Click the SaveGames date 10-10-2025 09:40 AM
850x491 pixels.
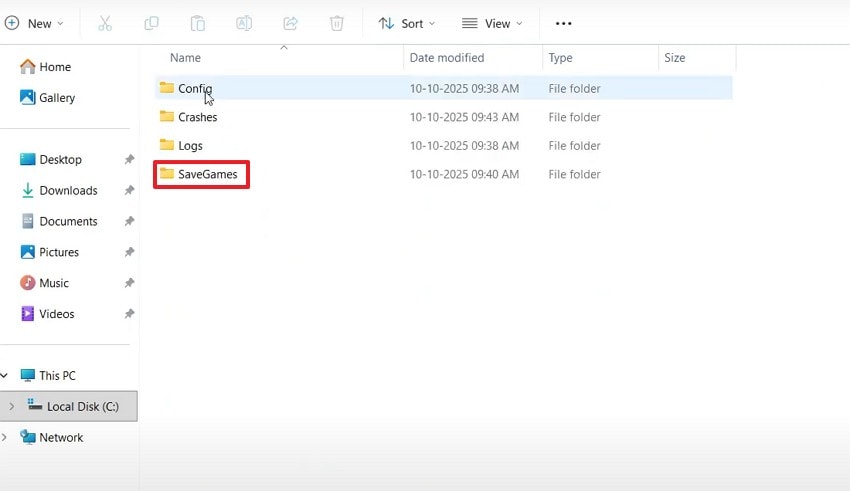pyautogui.click(x=464, y=174)
